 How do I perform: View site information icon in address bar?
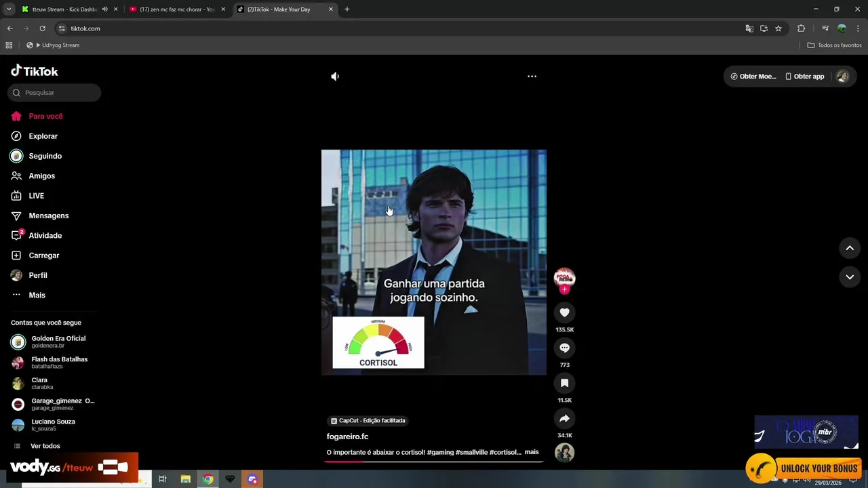[62, 28]
